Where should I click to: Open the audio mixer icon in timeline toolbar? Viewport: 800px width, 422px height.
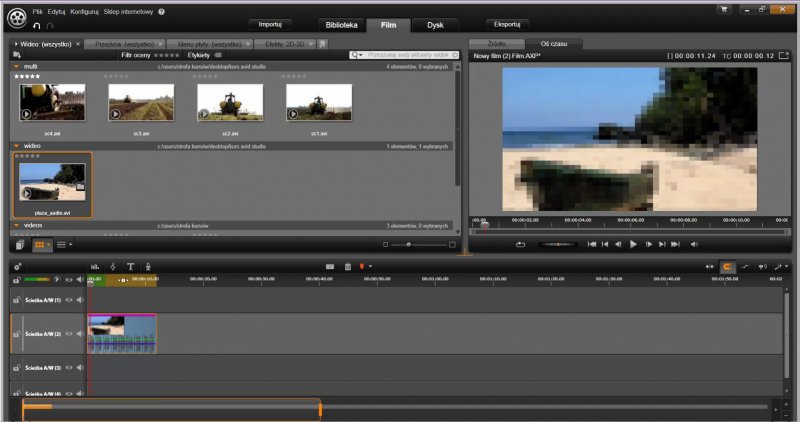coord(95,266)
